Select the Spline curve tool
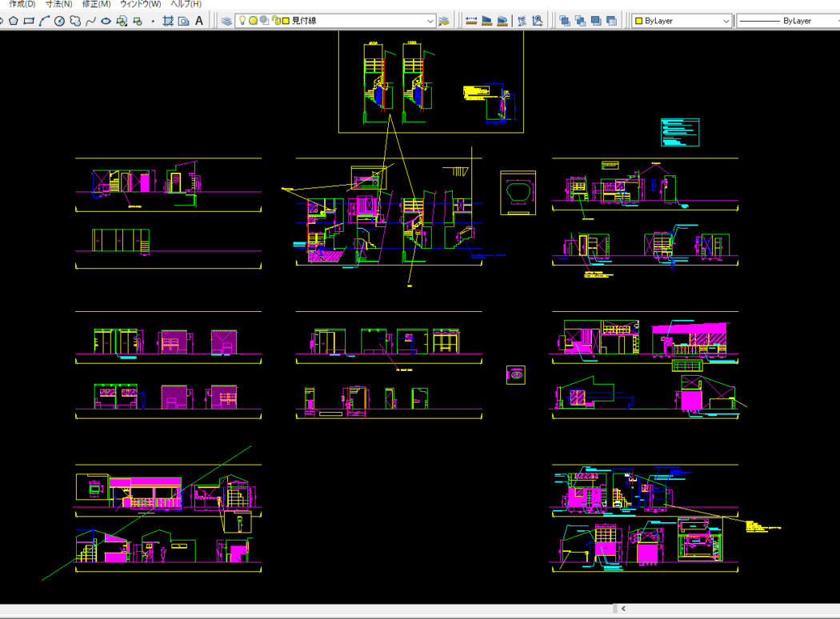840x619 pixels. coord(90,21)
